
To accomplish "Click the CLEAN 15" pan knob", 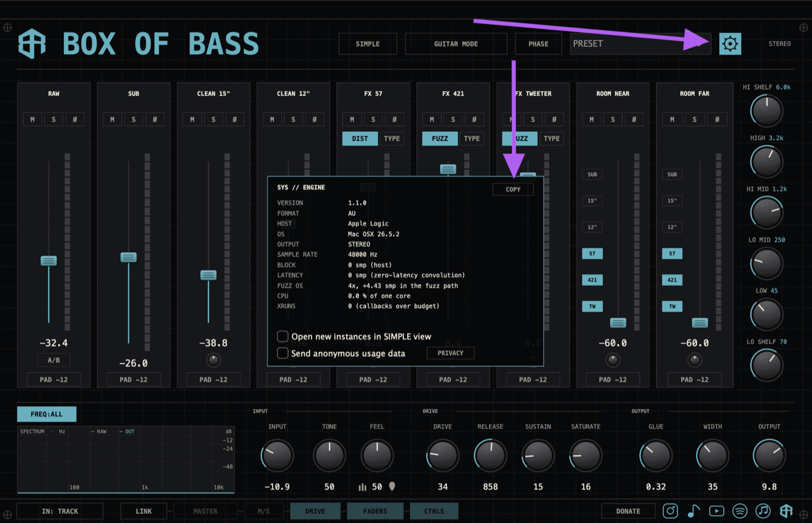I will [x=213, y=360].
